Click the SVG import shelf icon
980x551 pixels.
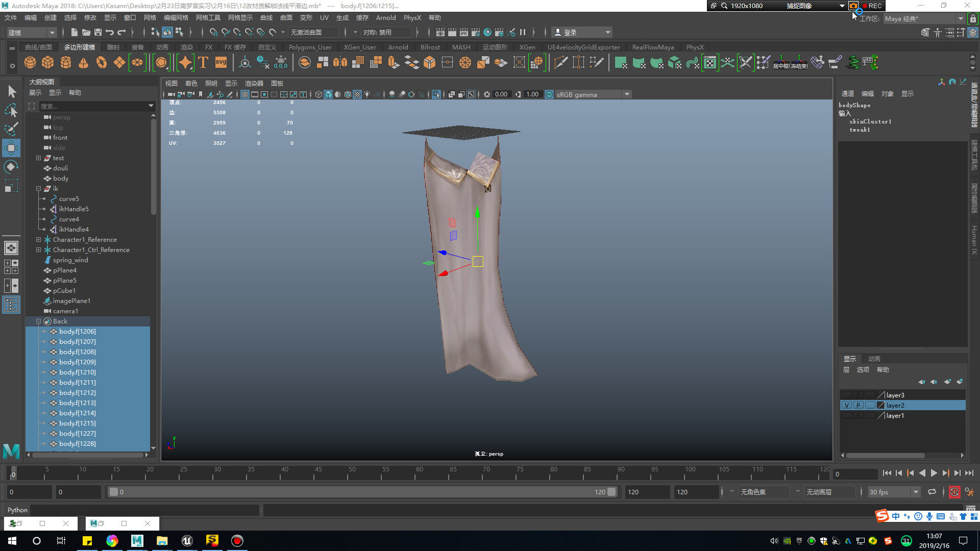pyautogui.click(x=221, y=62)
